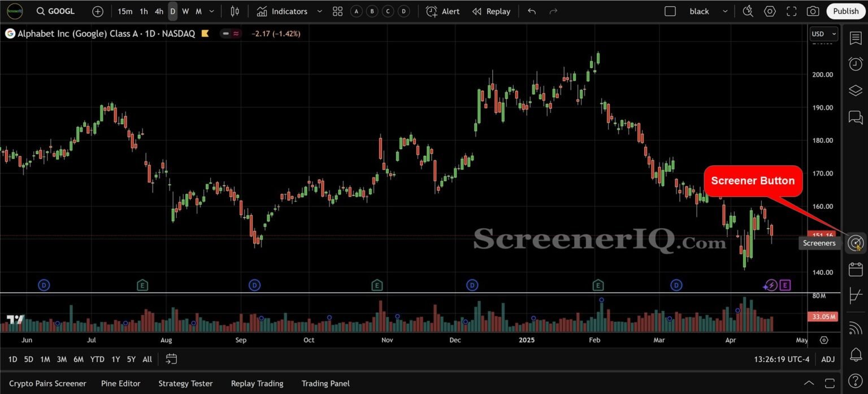This screenshot has width=868, height=394.
Task: Set date range to 1M
Action: click(x=45, y=359)
